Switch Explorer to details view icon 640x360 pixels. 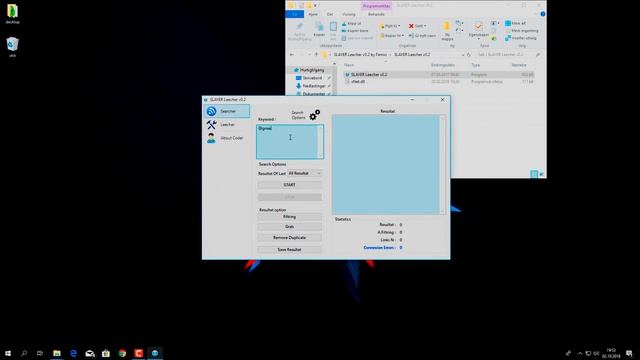click(534, 174)
